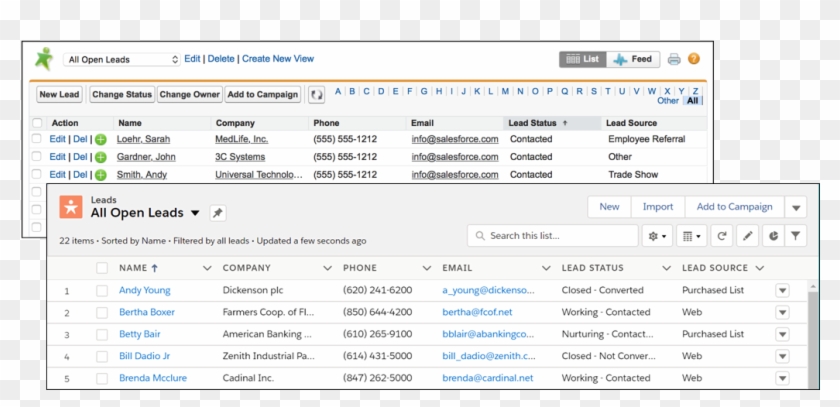Tick the select-all checkbox in Lightning header
This screenshot has height=407, width=840.
(x=102, y=268)
